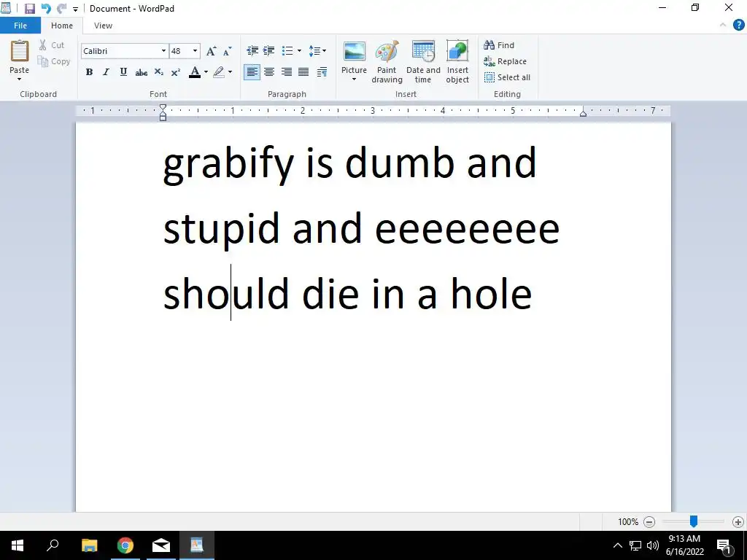Viewport: 747px width, 560px height.
Task: Switch to the View tab
Action: point(103,26)
